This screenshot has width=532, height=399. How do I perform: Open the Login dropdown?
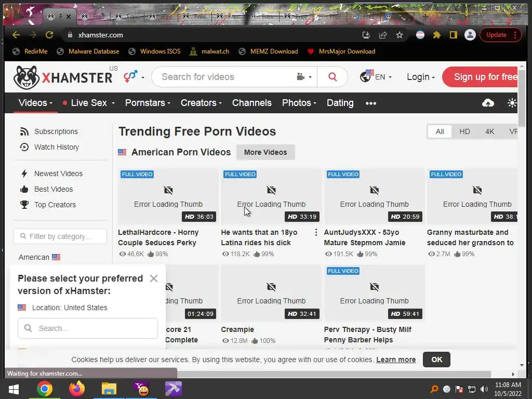[x=421, y=77]
